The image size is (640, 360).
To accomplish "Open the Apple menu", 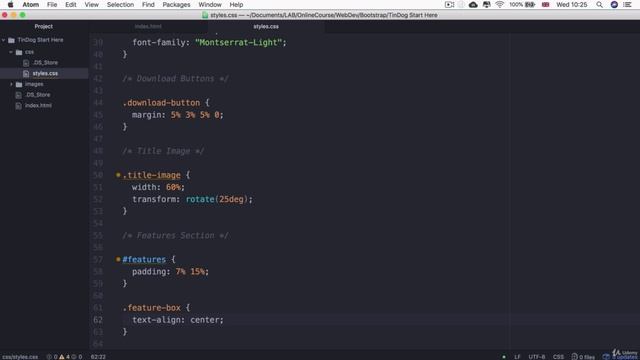I will (x=11, y=4).
